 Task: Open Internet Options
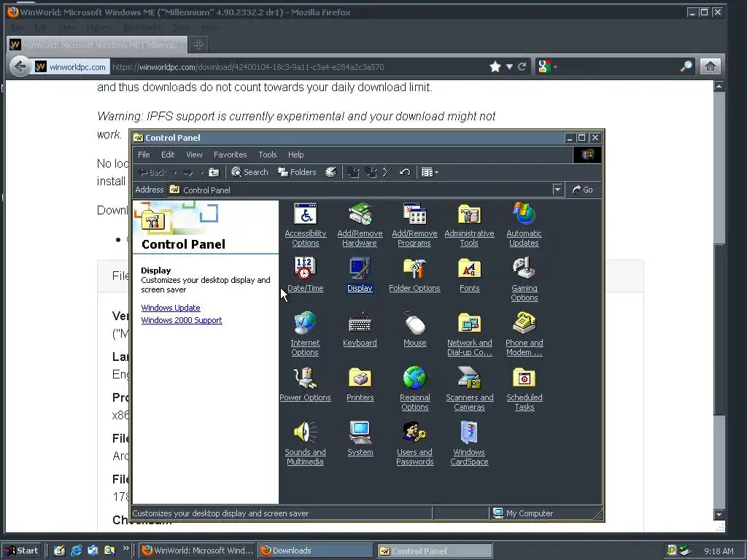(x=305, y=334)
